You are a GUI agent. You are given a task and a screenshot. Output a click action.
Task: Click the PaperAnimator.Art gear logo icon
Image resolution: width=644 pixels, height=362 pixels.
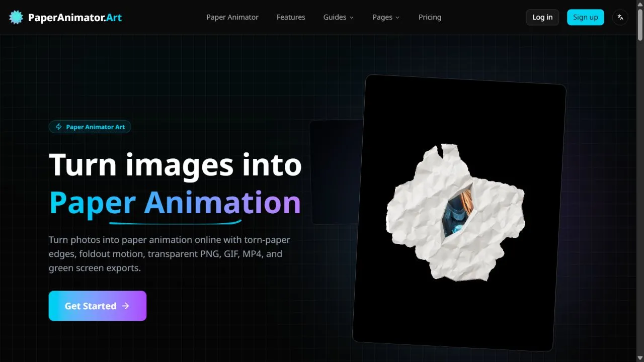coord(16,18)
